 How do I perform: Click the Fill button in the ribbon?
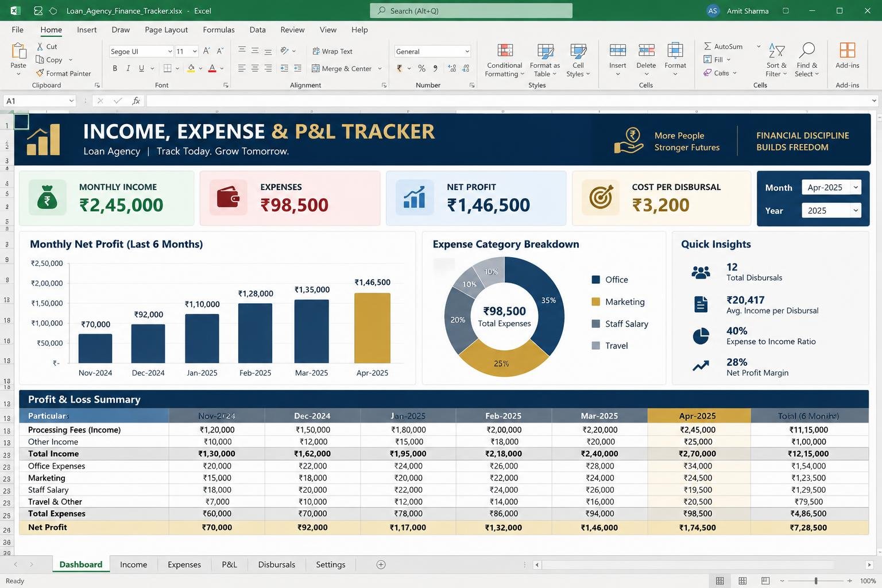tap(717, 60)
